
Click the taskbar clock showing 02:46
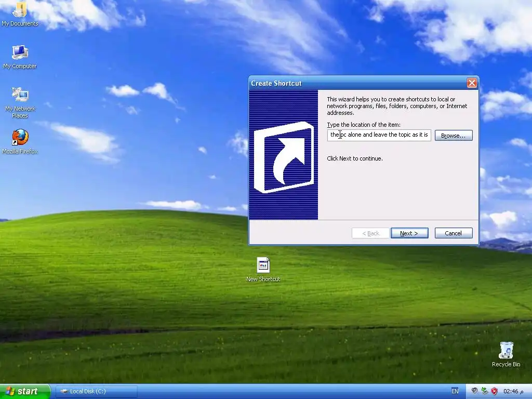513,391
